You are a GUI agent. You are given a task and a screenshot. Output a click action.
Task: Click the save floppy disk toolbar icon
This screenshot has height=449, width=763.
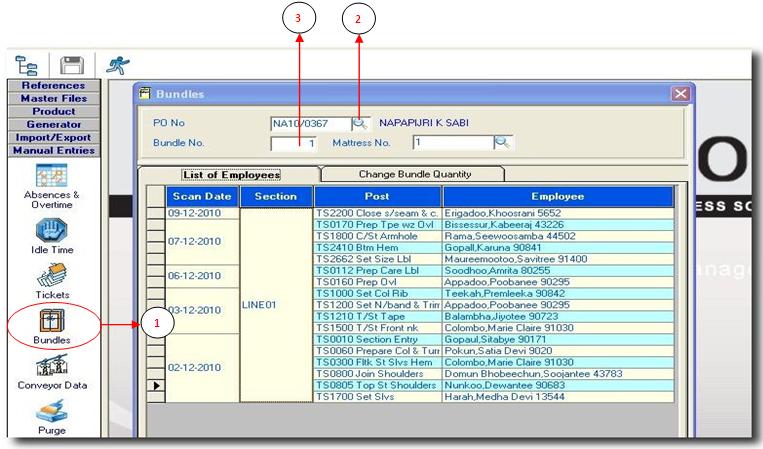click(x=73, y=65)
